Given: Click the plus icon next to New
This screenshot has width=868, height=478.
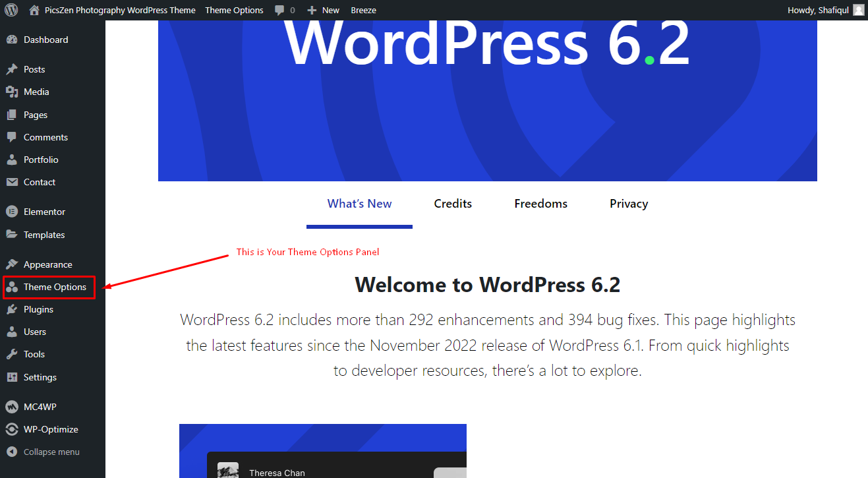Looking at the screenshot, I should [x=312, y=11].
